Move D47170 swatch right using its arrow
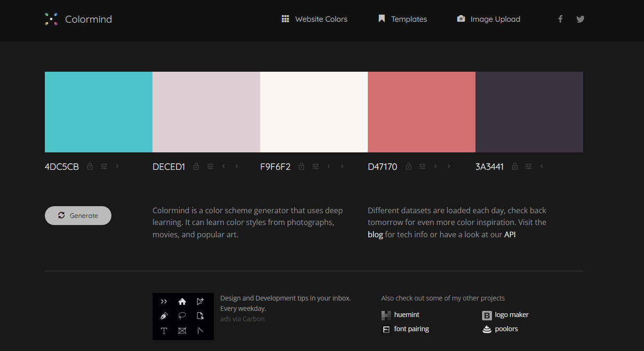The width and height of the screenshot is (644, 351). click(448, 166)
